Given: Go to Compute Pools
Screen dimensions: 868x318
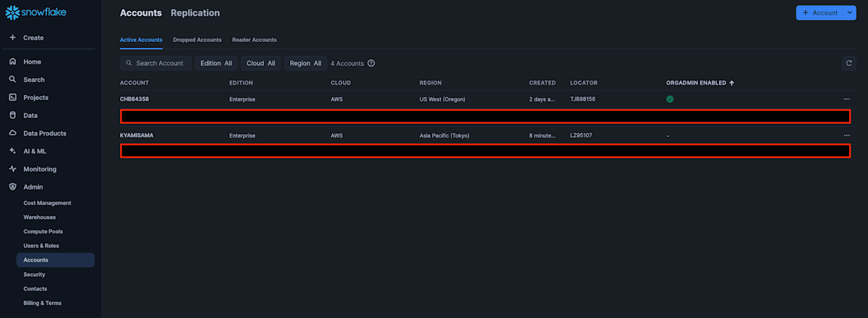Looking at the screenshot, I should pos(43,232).
